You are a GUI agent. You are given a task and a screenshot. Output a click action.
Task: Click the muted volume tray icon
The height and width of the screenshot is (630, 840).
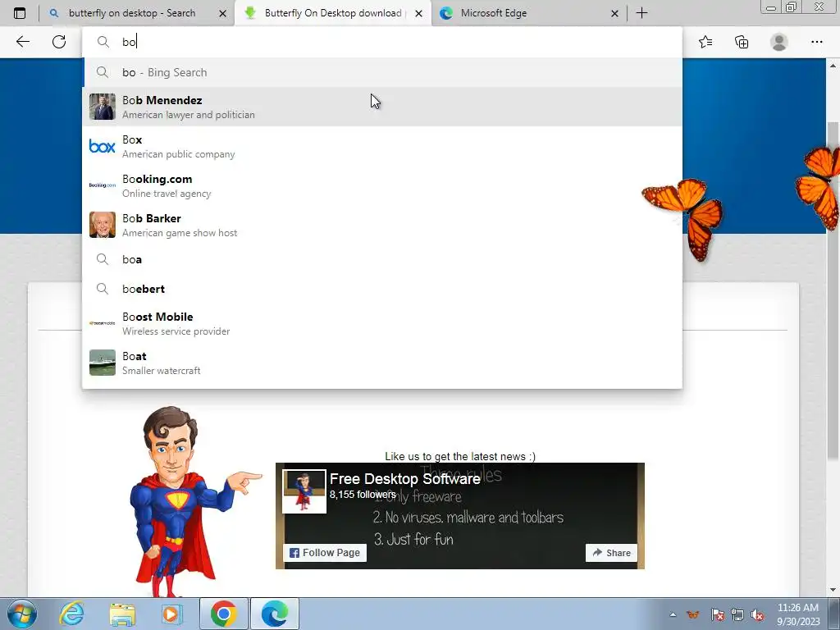tap(757, 614)
